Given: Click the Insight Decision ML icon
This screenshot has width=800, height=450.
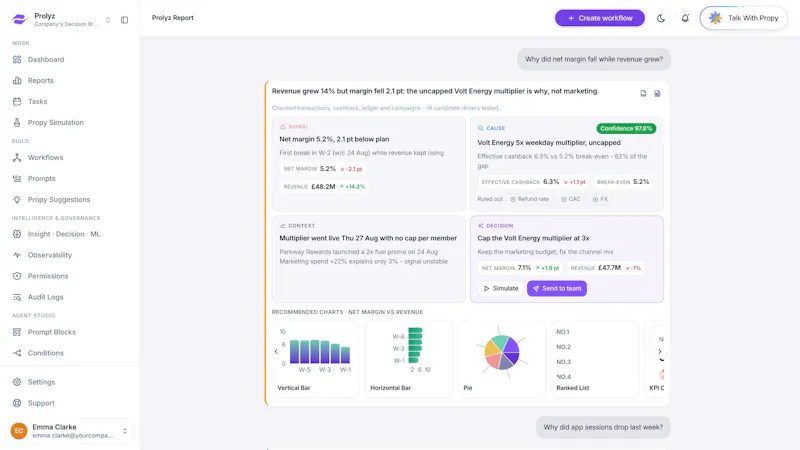Looking at the screenshot, I should tap(17, 234).
